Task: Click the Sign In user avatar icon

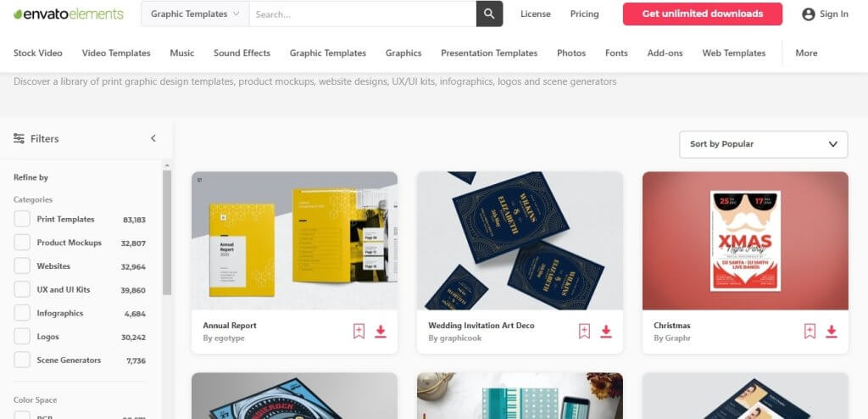Action: pos(808,14)
